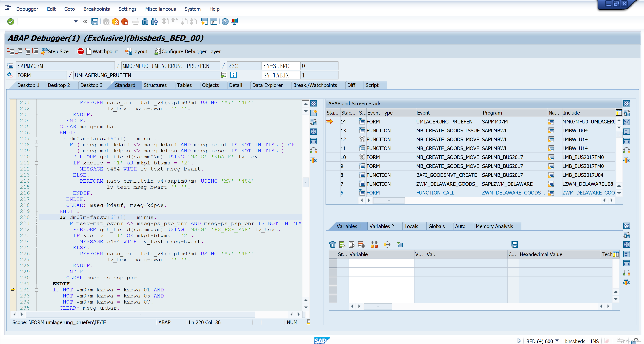Collapse the IF block at line 221
The height and width of the screenshot is (344, 644).
(36, 223)
